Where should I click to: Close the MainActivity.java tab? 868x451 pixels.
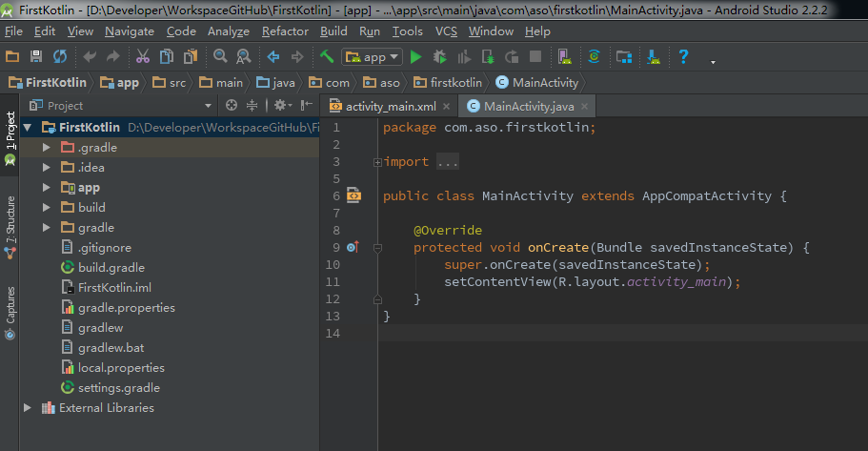585,107
